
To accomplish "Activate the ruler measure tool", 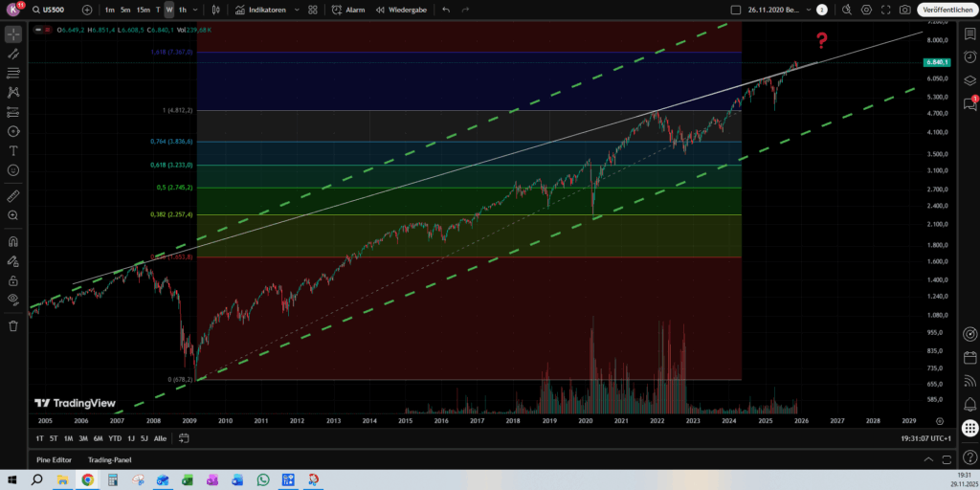I will point(13,195).
